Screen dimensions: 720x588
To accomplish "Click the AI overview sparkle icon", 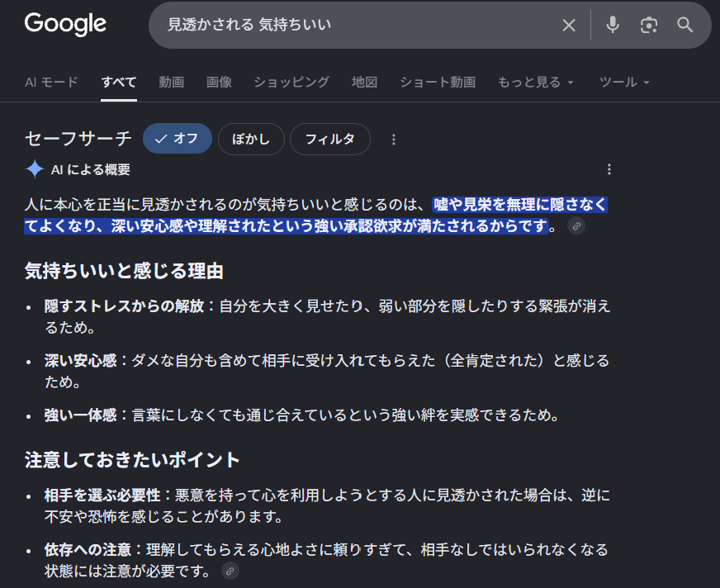I will point(35,169).
